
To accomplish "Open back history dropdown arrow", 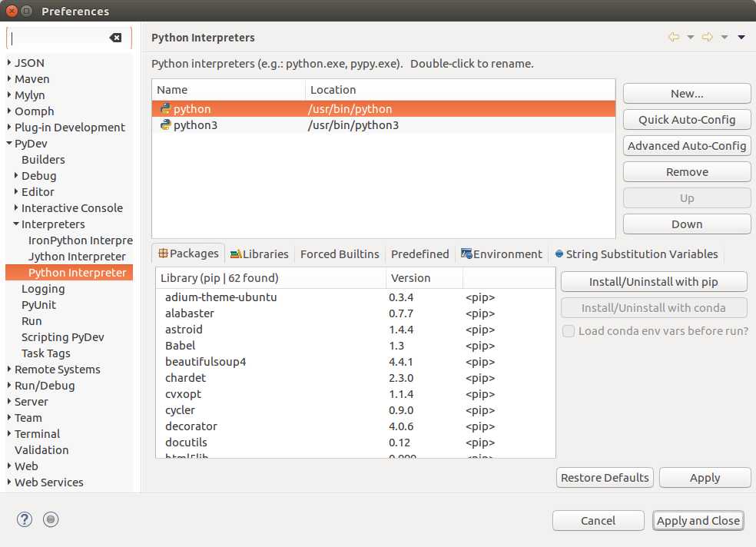I will [x=691, y=37].
